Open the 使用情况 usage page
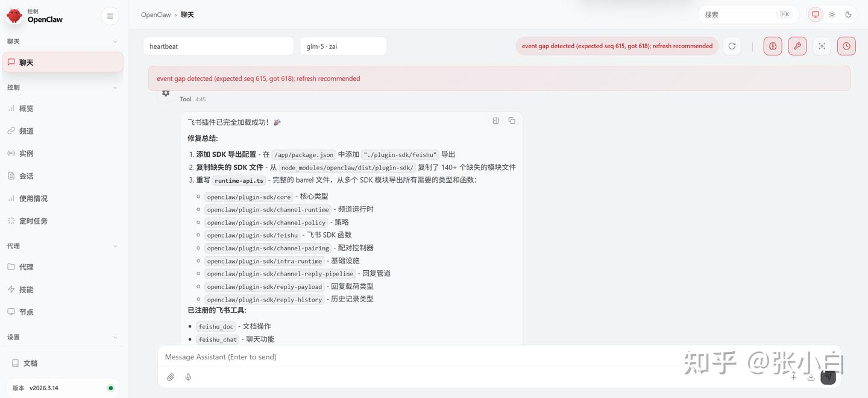Image resolution: width=868 pixels, height=398 pixels. pyautogui.click(x=63, y=198)
